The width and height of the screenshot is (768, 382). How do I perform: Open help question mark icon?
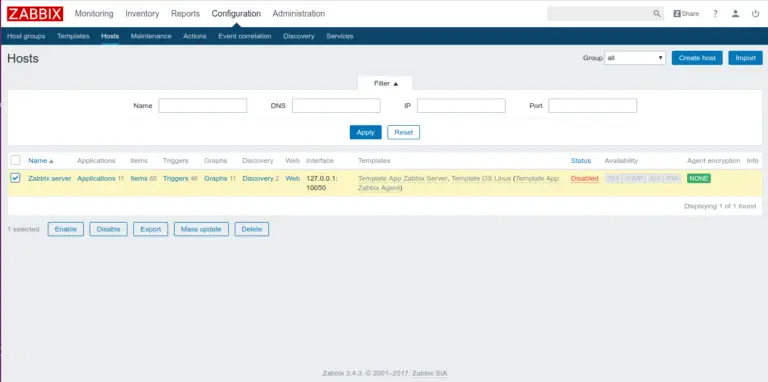[715, 14]
